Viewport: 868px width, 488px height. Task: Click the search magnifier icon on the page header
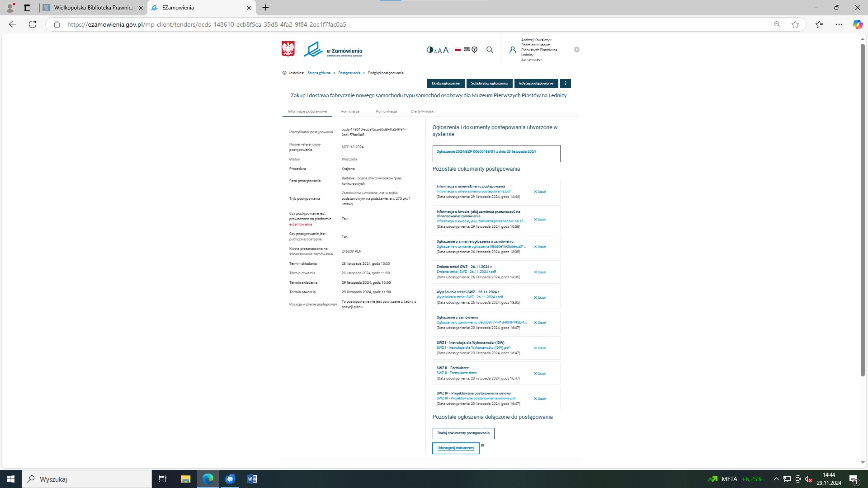pos(490,50)
